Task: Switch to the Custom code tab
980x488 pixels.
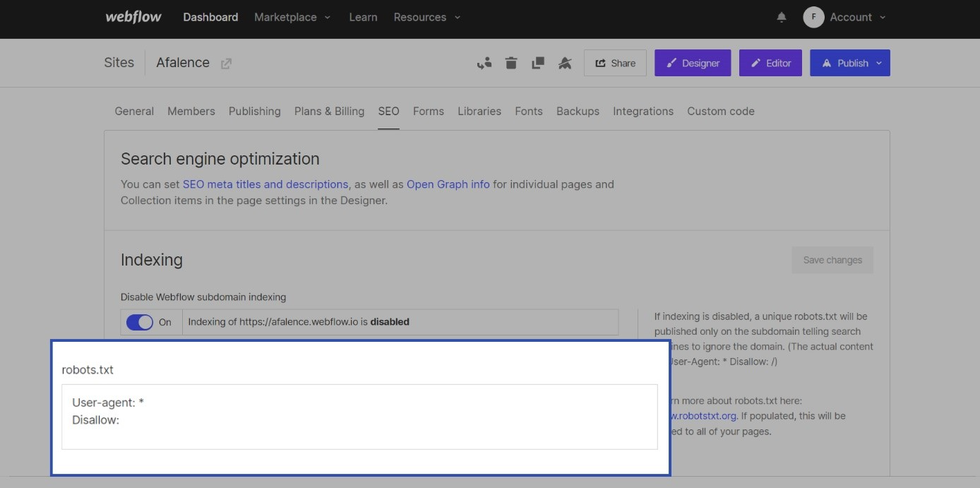Action: (x=721, y=111)
